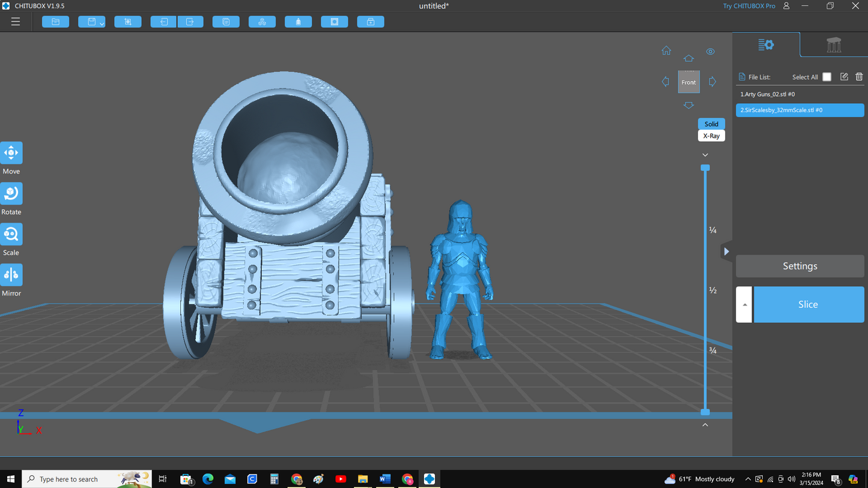Image resolution: width=868 pixels, height=488 pixels.
Task: Open YouTube app from taskbar
Action: click(x=341, y=479)
